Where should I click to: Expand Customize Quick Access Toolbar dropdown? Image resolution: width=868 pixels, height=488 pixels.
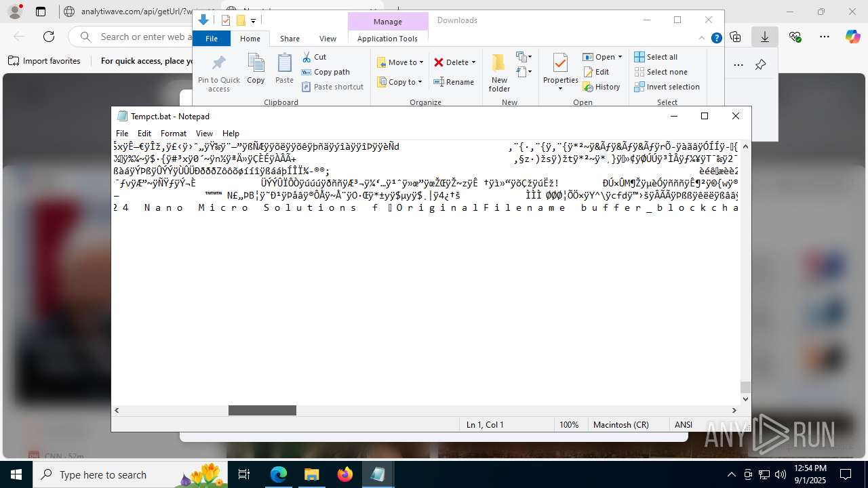tap(253, 21)
